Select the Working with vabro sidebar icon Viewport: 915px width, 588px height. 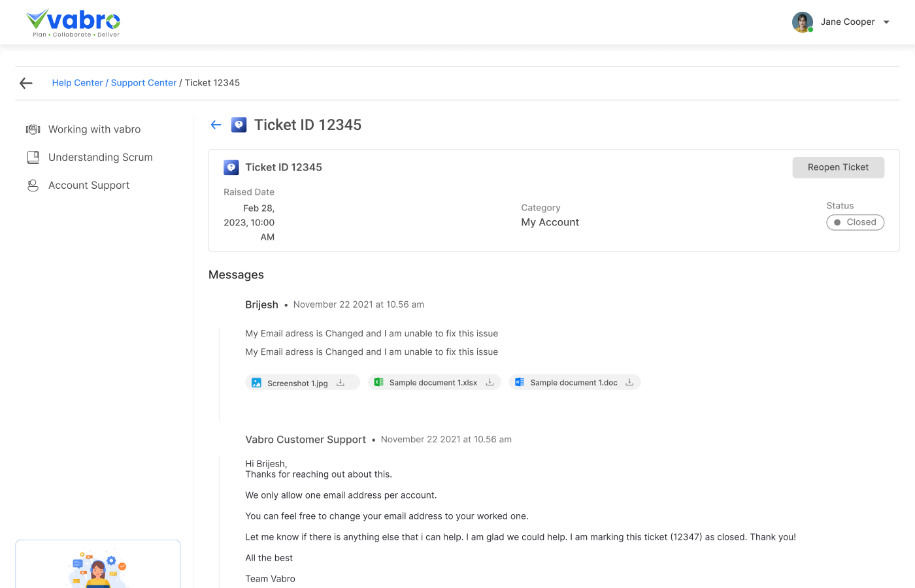click(33, 129)
